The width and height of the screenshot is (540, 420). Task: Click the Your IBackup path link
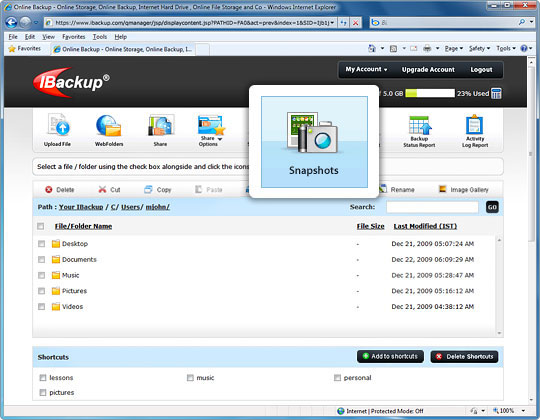pyautogui.click(x=81, y=207)
